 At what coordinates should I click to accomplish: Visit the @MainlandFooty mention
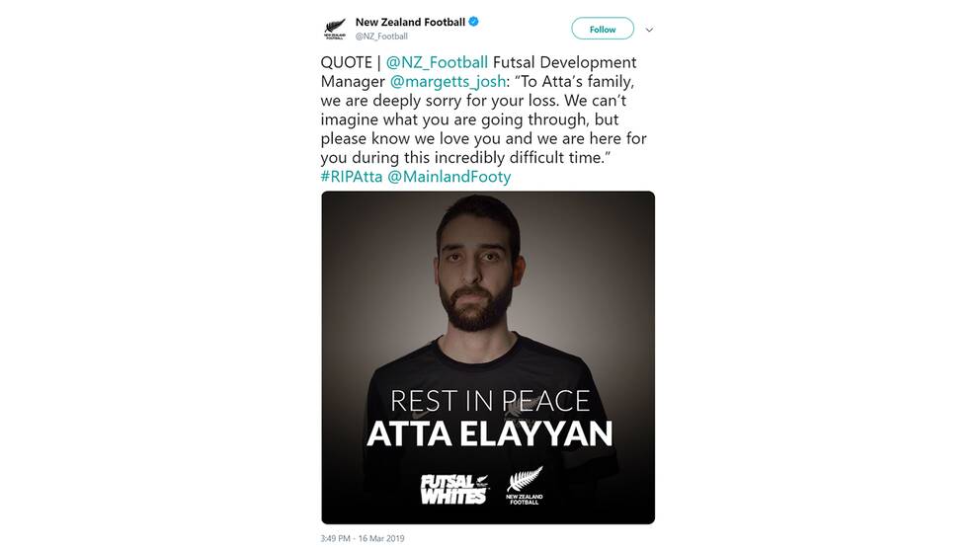tap(449, 177)
